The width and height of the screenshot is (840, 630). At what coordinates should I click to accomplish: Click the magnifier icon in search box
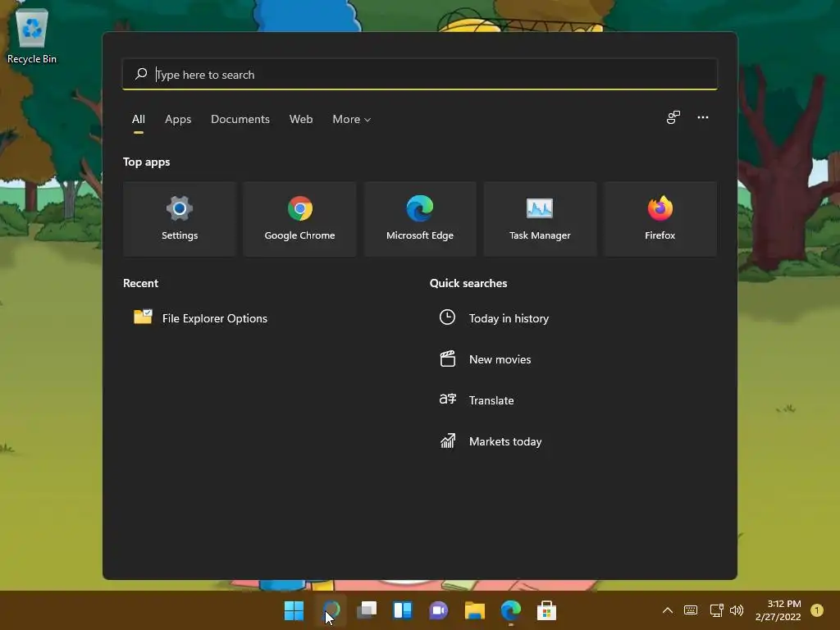(x=141, y=74)
